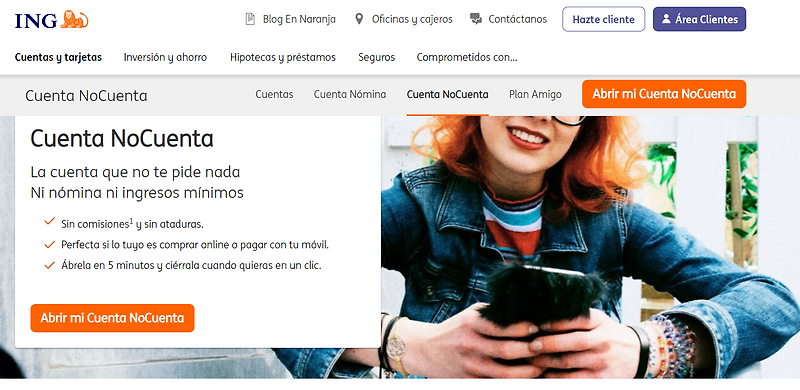Click the hero photo of red-haired woman
Screen dimensions: 800x390
click(590, 247)
